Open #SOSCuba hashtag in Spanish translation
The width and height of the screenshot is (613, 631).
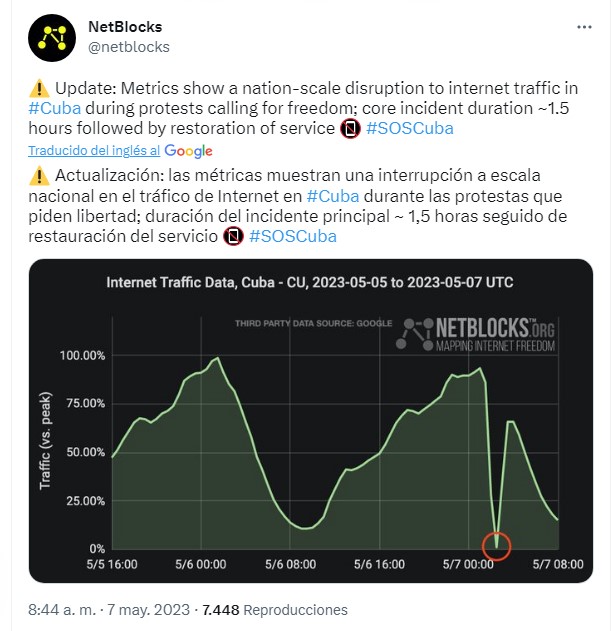(293, 236)
